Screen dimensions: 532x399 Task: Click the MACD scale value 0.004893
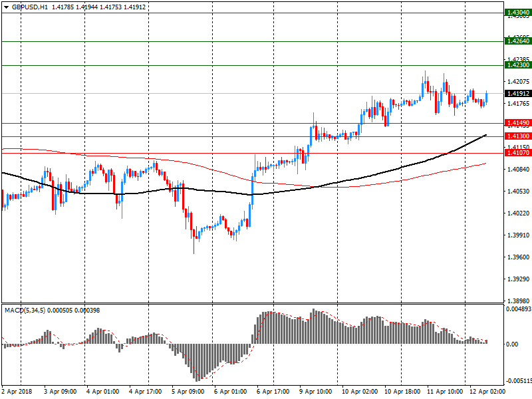coord(519,309)
